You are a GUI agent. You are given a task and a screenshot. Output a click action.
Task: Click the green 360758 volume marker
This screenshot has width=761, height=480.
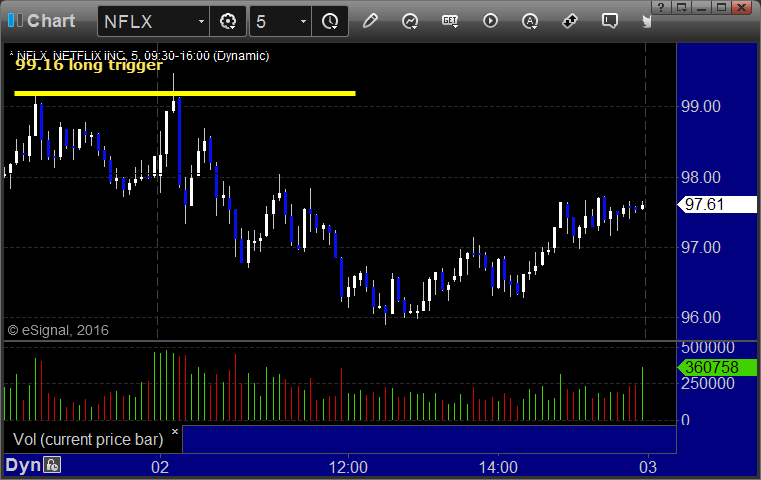pyautogui.click(x=717, y=367)
